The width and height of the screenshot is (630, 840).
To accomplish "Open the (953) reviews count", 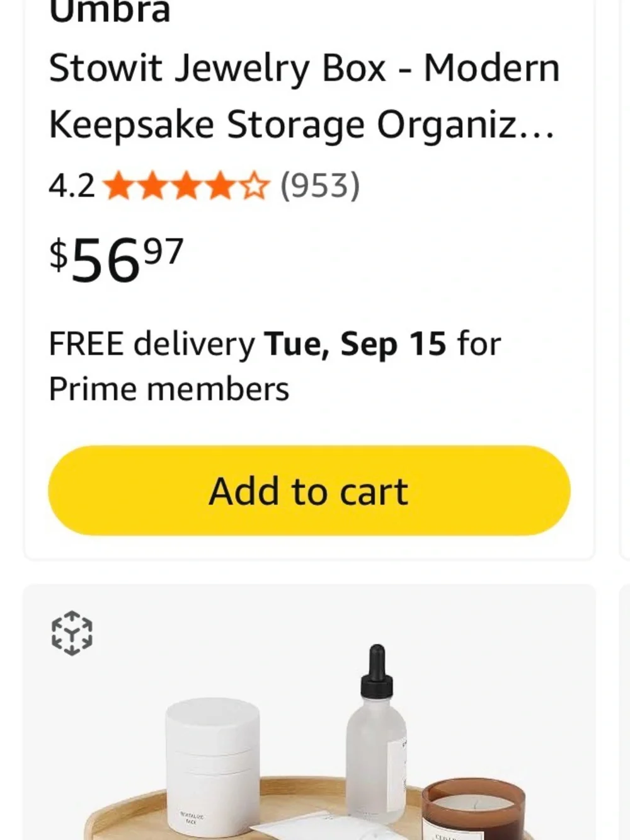I will point(320,186).
